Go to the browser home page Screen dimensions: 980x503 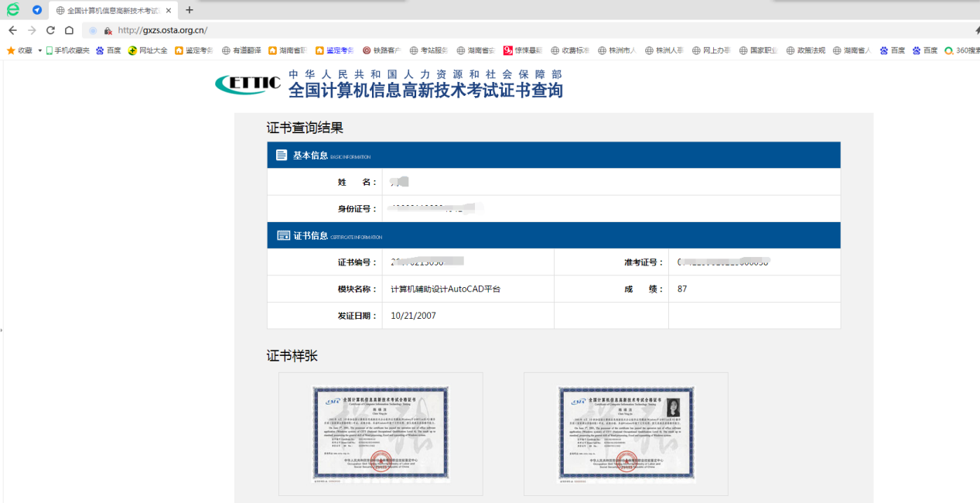click(69, 30)
